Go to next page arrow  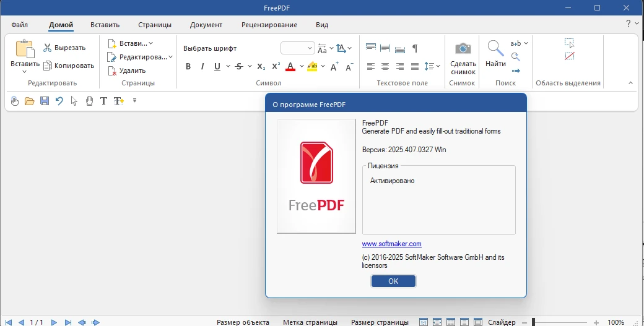coord(54,323)
